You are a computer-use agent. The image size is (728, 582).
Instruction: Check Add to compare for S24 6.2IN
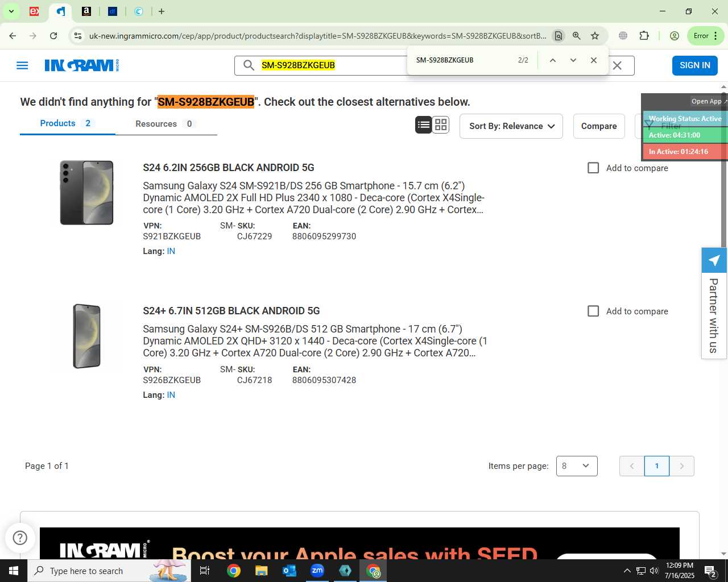[593, 168]
